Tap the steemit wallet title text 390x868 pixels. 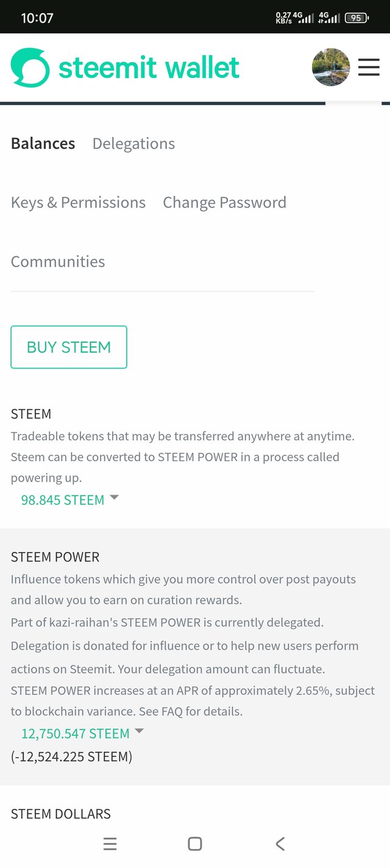click(149, 67)
